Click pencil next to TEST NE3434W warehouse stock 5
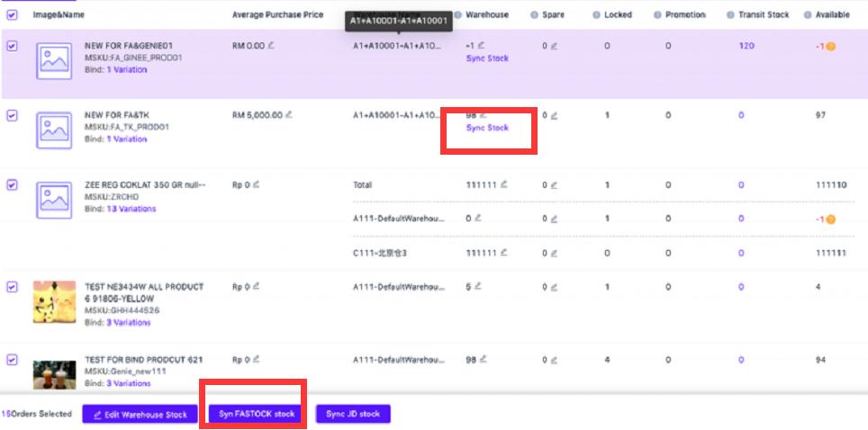Image resolution: width=868 pixels, height=430 pixels. click(482, 287)
